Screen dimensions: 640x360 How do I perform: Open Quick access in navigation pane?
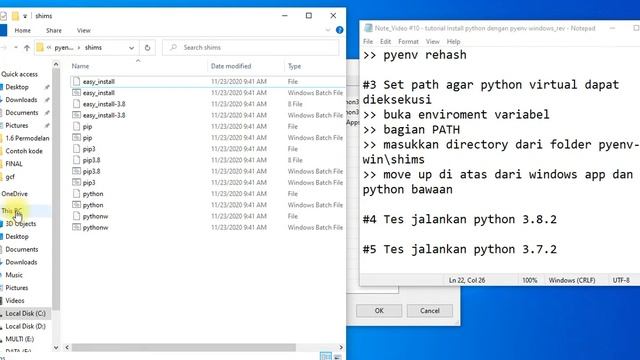[19, 74]
